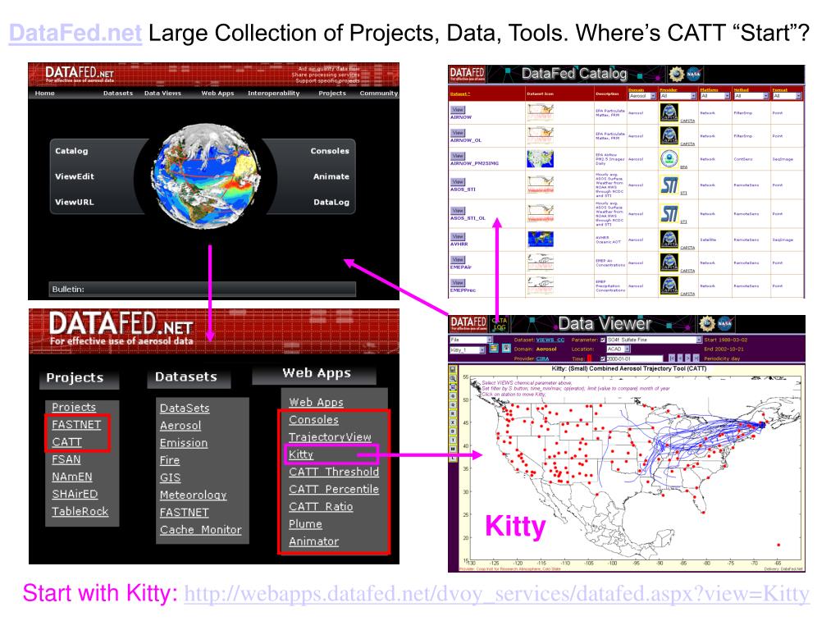The image size is (840, 630).
Task: Open the Kitty URL at slide bottom
Action: pyautogui.click(x=496, y=594)
